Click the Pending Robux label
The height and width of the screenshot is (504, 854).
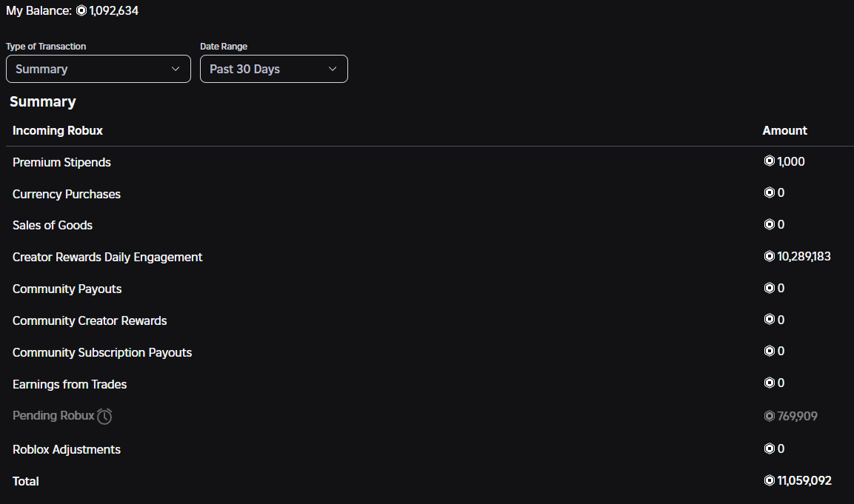pos(53,416)
